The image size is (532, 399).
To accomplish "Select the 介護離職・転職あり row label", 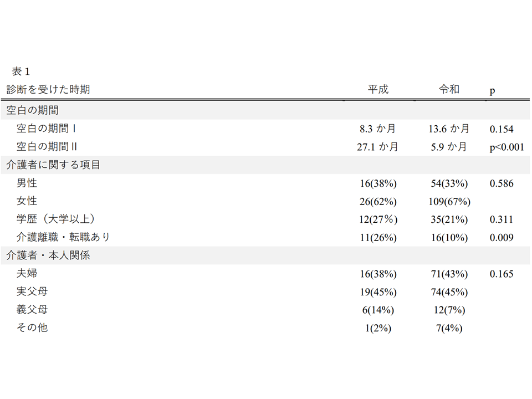I will (63, 237).
